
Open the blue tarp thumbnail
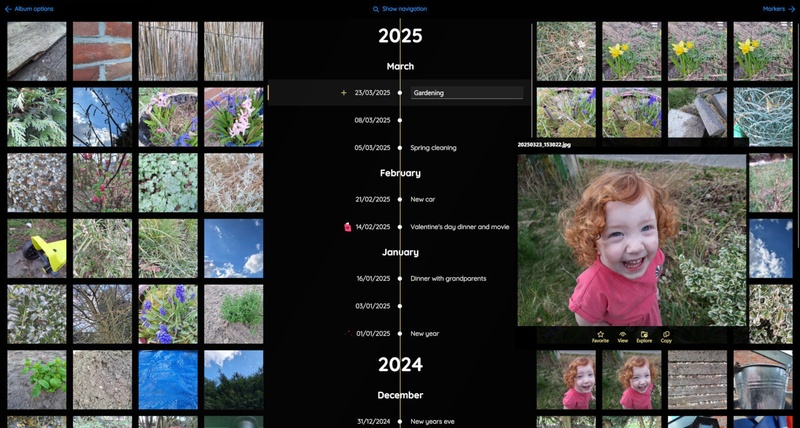[168, 380]
